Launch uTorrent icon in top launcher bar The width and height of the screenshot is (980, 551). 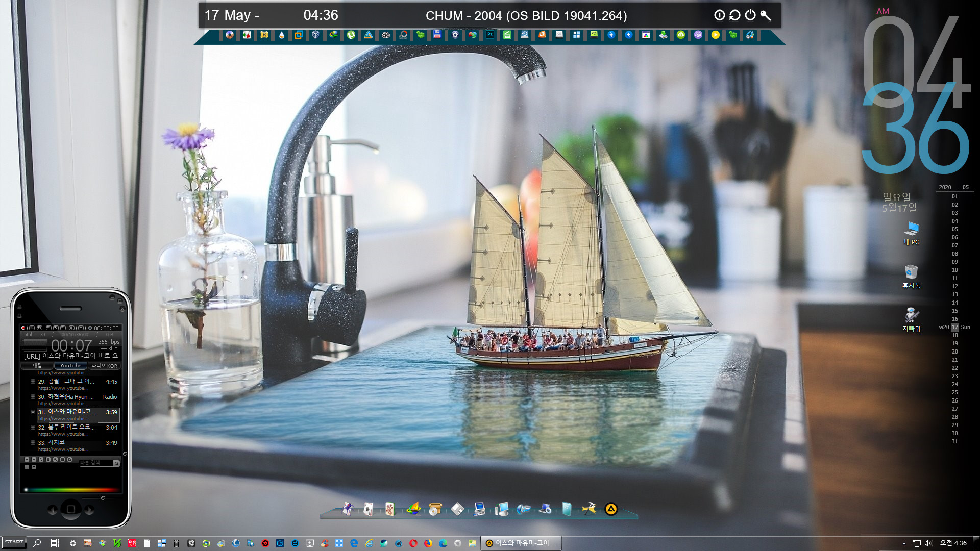coord(351,35)
